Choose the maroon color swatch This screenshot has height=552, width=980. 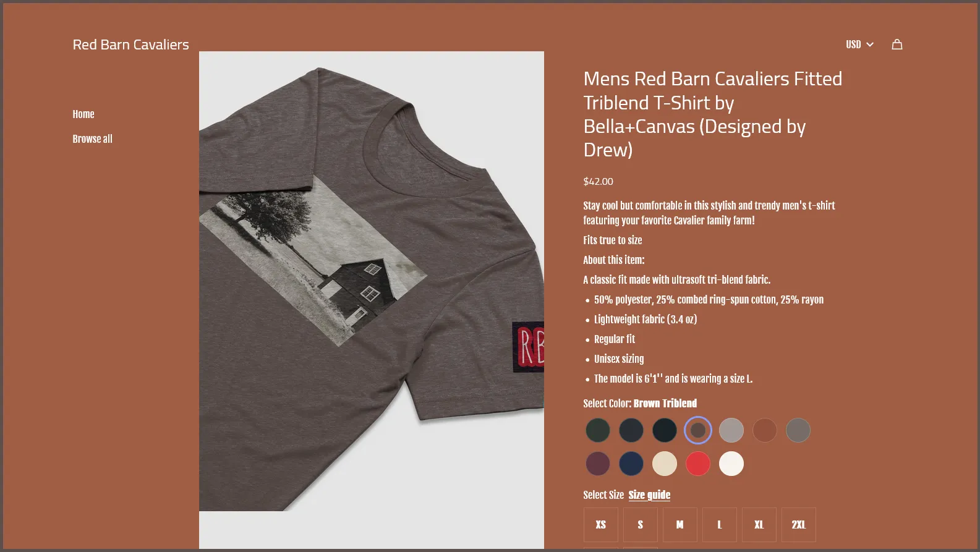click(x=598, y=464)
